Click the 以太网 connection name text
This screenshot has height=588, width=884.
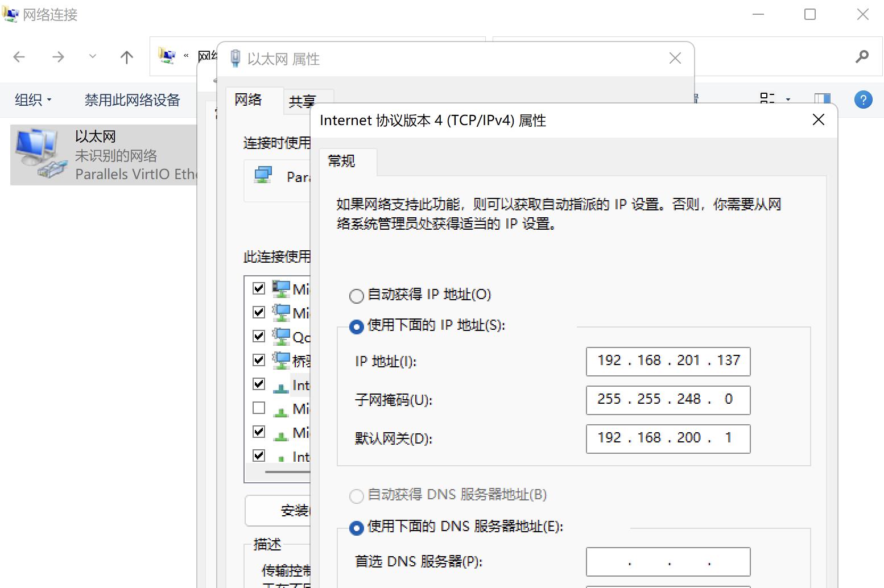click(96, 136)
